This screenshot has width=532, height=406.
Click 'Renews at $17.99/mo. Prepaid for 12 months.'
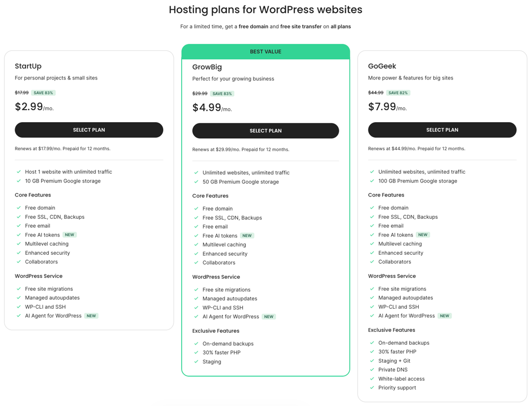click(62, 149)
